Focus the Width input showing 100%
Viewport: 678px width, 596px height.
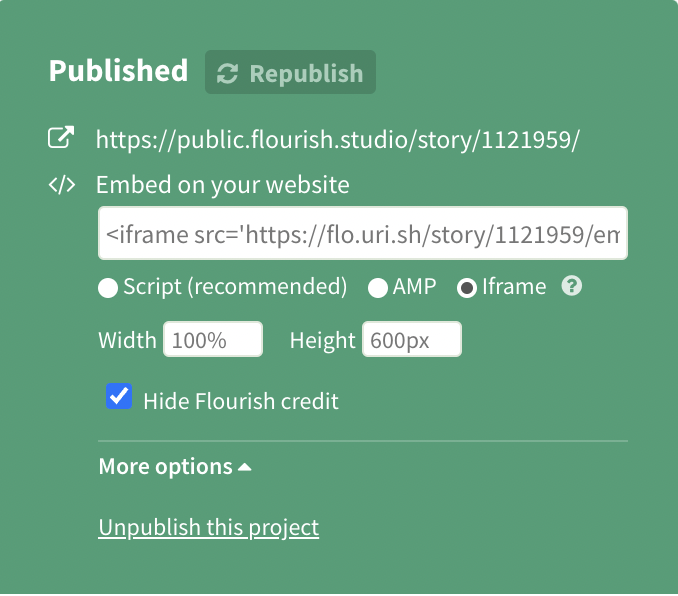point(213,340)
